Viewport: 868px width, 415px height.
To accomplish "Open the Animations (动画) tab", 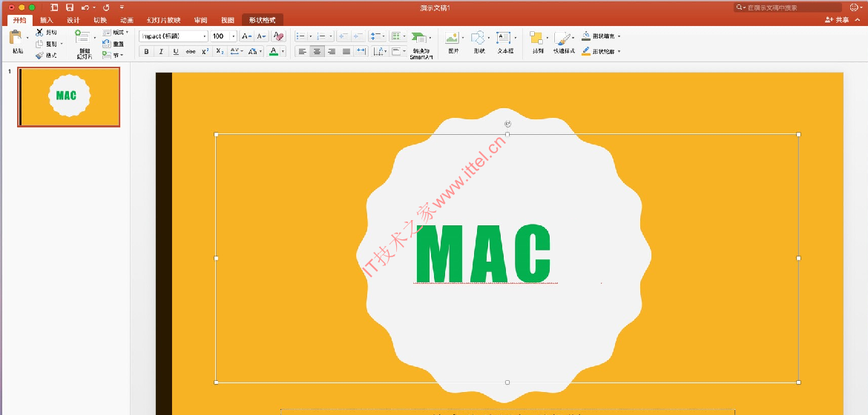I will pyautogui.click(x=127, y=20).
